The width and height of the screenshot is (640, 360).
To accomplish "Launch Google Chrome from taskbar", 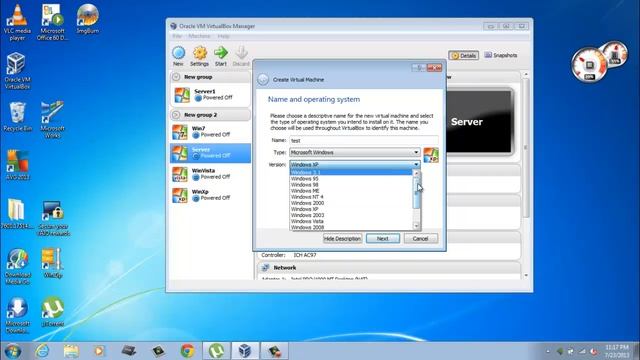I will tap(187, 351).
